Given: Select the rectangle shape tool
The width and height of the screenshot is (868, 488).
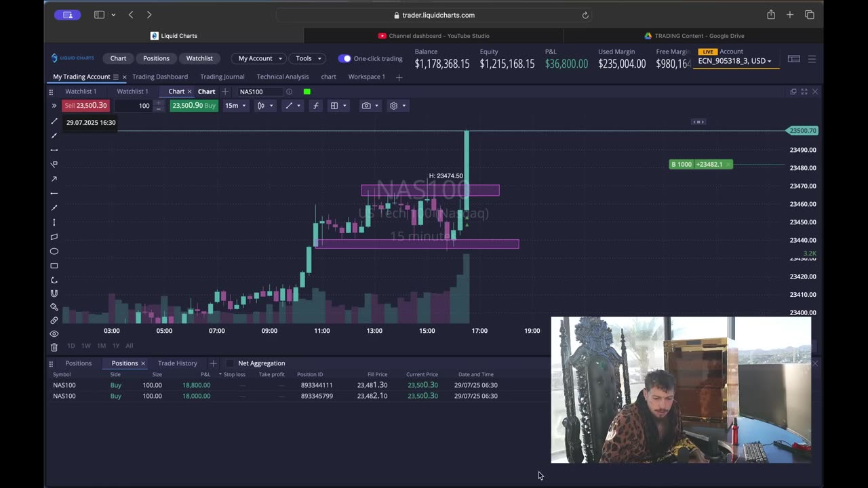Looking at the screenshot, I should (54, 266).
